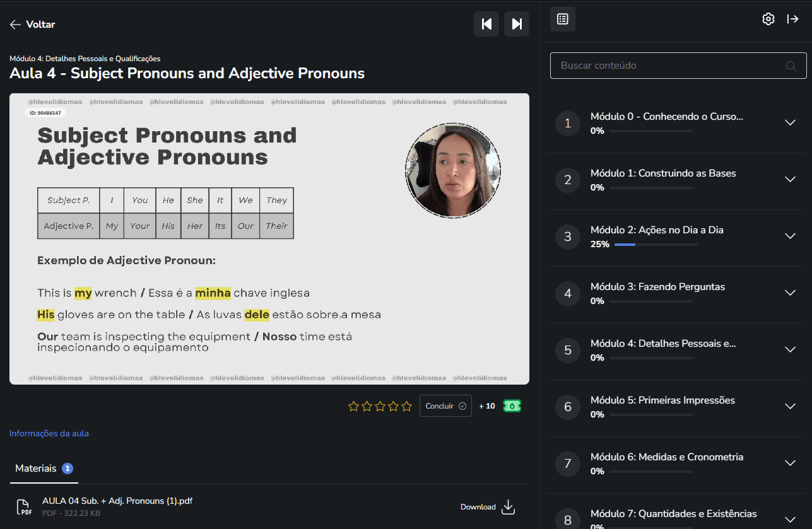Click the search magnifier icon

click(x=791, y=66)
